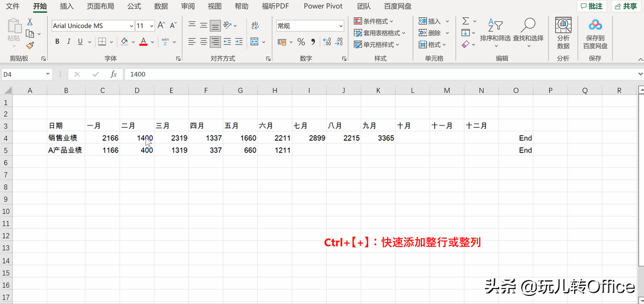Open the 常规 number format dropdown

(341, 26)
